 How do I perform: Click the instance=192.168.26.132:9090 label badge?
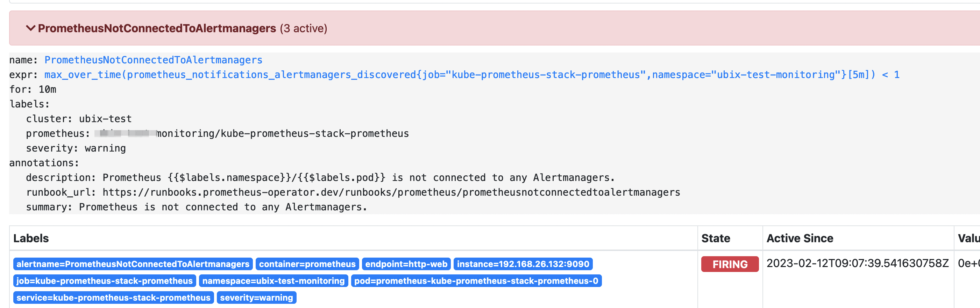click(523, 264)
